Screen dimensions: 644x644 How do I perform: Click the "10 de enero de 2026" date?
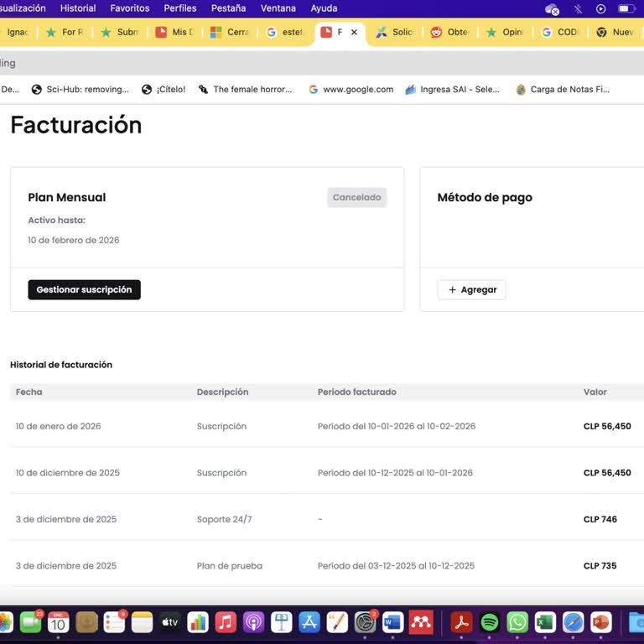(59, 426)
